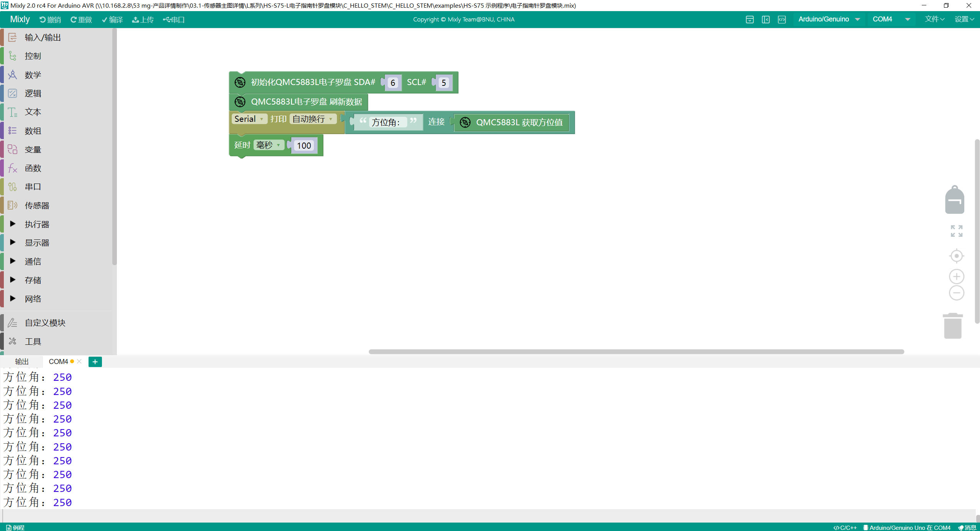The image size is (980, 531).
Task: Open the 自动换行 dropdown in print block
Action: click(313, 119)
